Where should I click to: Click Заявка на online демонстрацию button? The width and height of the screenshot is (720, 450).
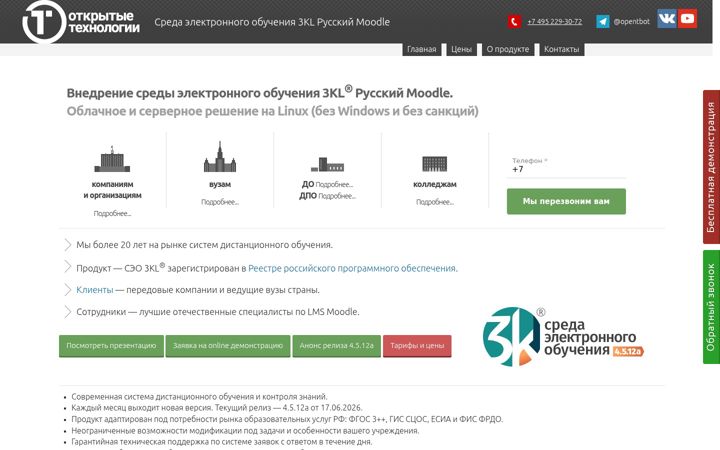(x=228, y=346)
